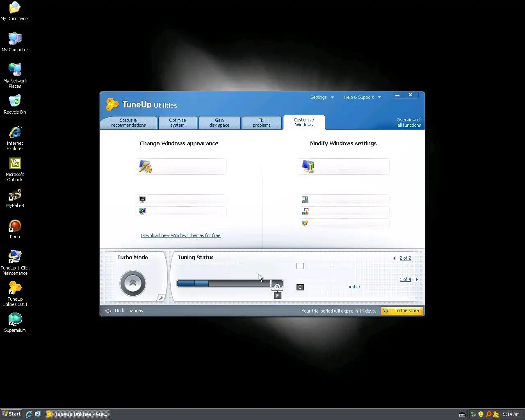Screen dimensions: 525x420
Task: Go back with the left arrow beside 2 of 2
Action: (x=395, y=258)
